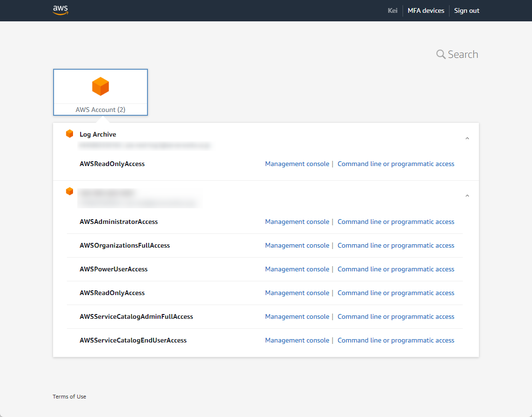
Task: Click the Kei username in header
Action: pos(393,10)
